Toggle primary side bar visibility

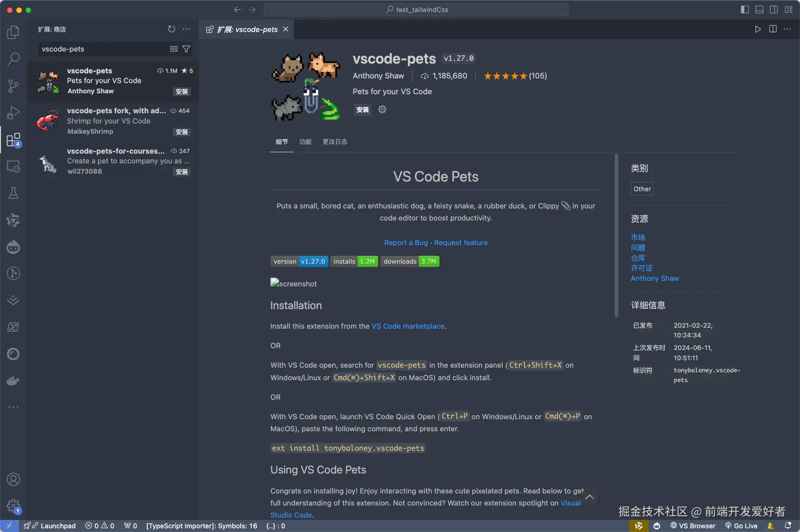pos(745,10)
